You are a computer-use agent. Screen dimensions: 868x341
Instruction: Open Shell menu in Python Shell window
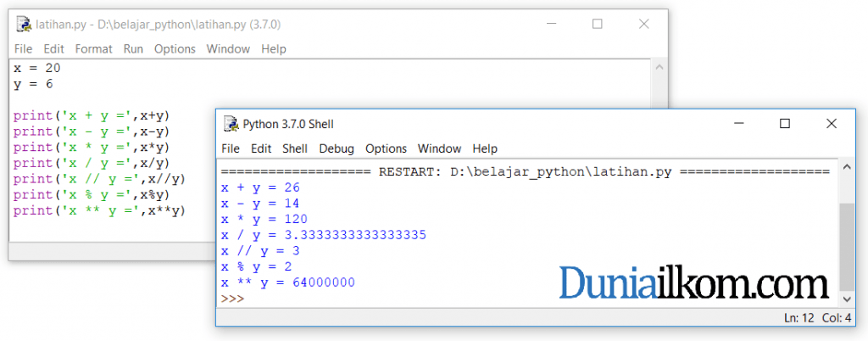(295, 148)
